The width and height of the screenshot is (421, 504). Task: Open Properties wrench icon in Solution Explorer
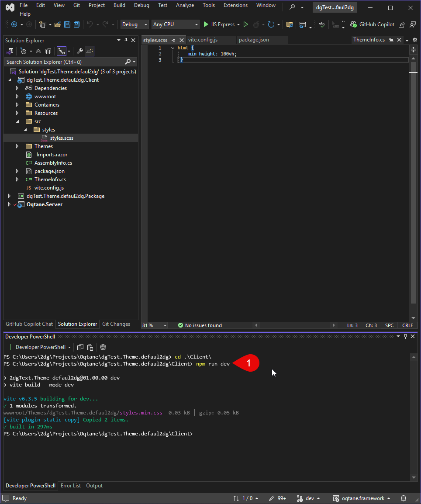[80, 51]
